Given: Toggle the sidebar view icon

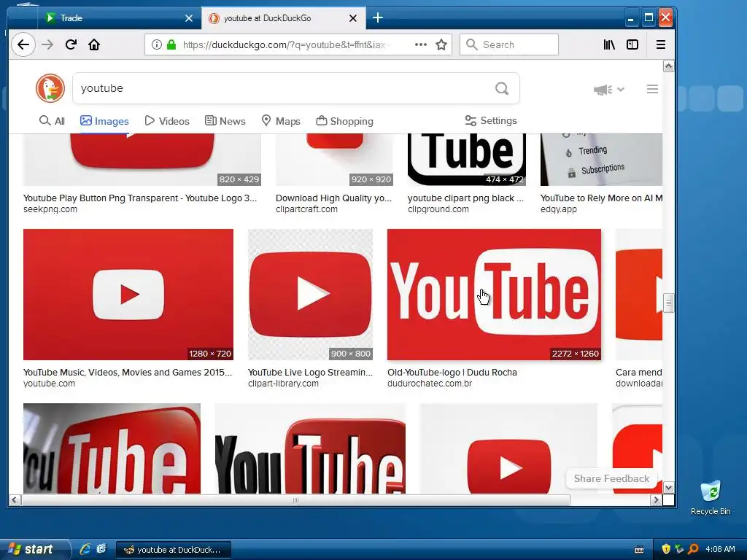Looking at the screenshot, I should [x=632, y=44].
